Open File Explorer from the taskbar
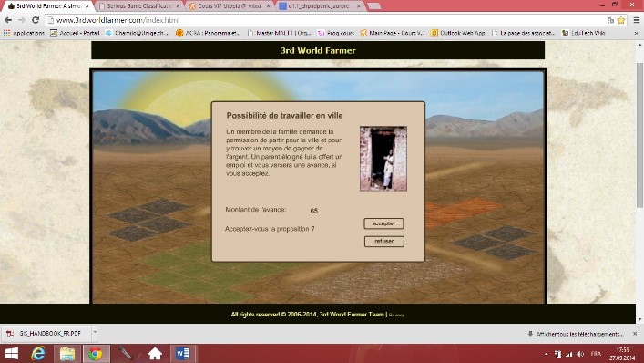Viewport: 644px width, 363px height. tap(66, 354)
